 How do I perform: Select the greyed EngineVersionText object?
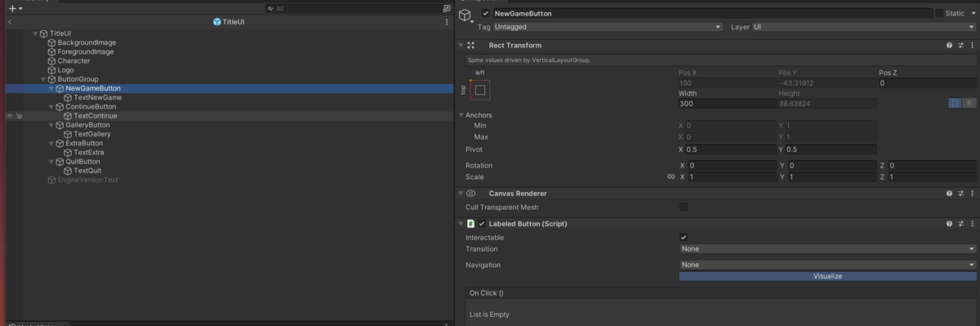click(x=87, y=180)
